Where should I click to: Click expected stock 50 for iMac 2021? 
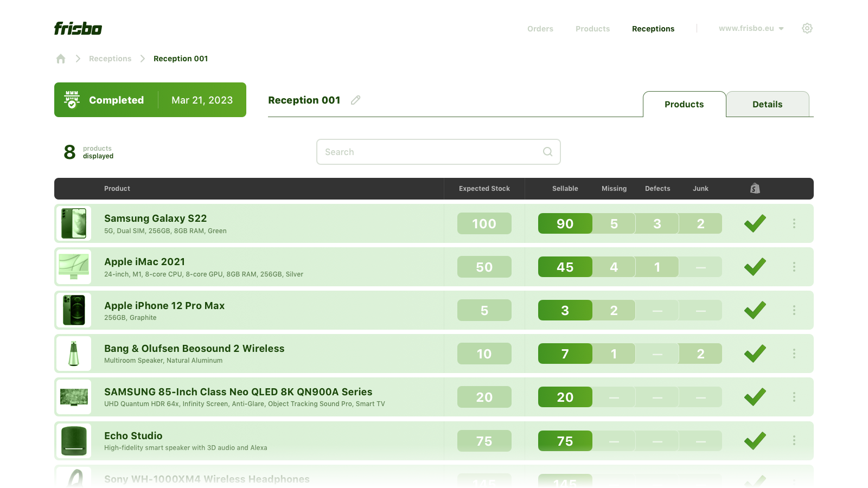484,267
